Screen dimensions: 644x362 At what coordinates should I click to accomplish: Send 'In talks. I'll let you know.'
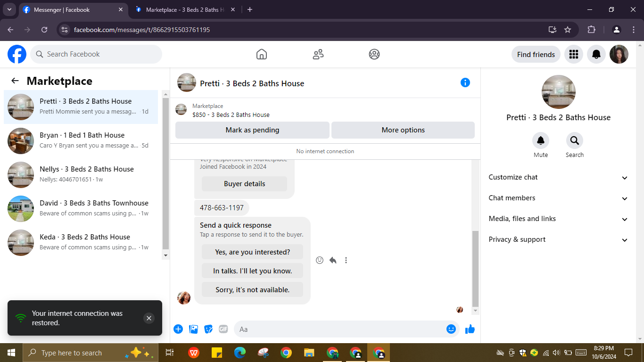[x=252, y=271]
